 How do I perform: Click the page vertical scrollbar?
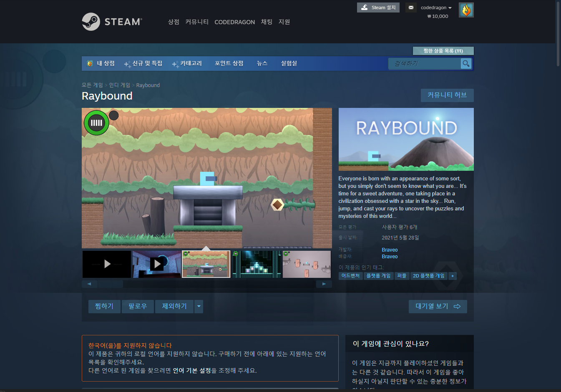point(558,33)
